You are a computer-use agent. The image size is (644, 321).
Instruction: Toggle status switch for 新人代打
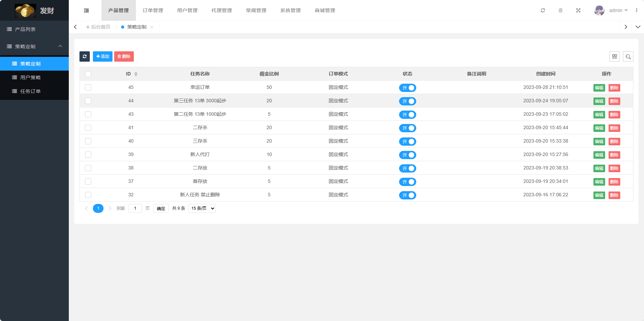click(408, 155)
